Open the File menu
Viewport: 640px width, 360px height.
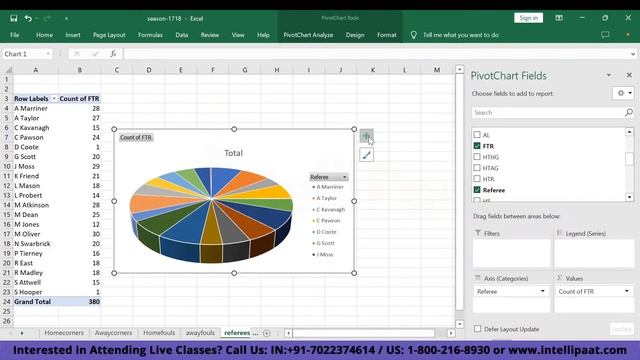[x=14, y=35]
